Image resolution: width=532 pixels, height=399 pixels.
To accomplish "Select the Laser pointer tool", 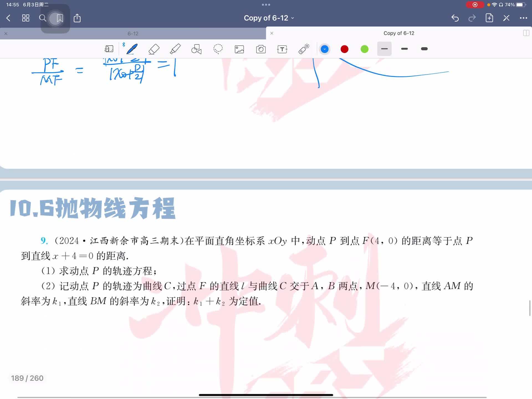I will 304,49.
